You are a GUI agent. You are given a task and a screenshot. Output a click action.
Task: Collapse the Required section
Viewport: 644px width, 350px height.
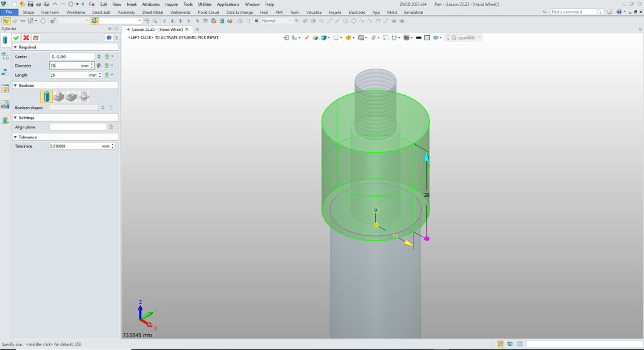click(15, 47)
